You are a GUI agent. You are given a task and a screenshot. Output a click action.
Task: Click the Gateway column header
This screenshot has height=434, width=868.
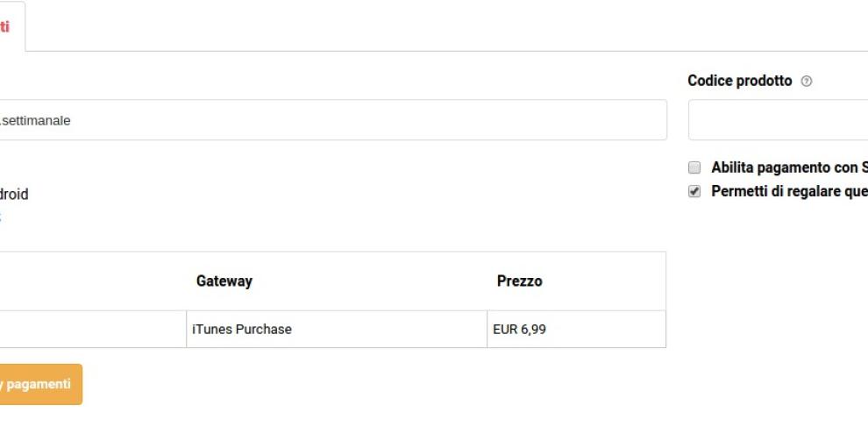pyautogui.click(x=224, y=281)
